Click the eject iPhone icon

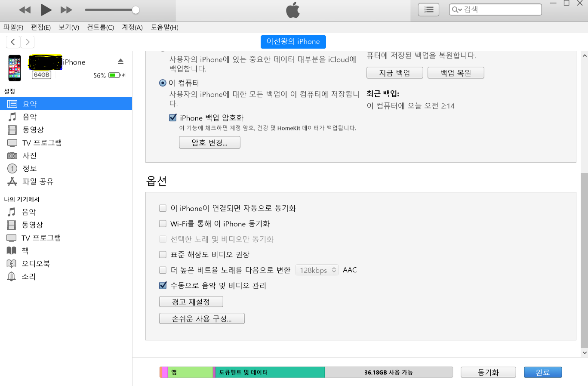click(x=120, y=62)
